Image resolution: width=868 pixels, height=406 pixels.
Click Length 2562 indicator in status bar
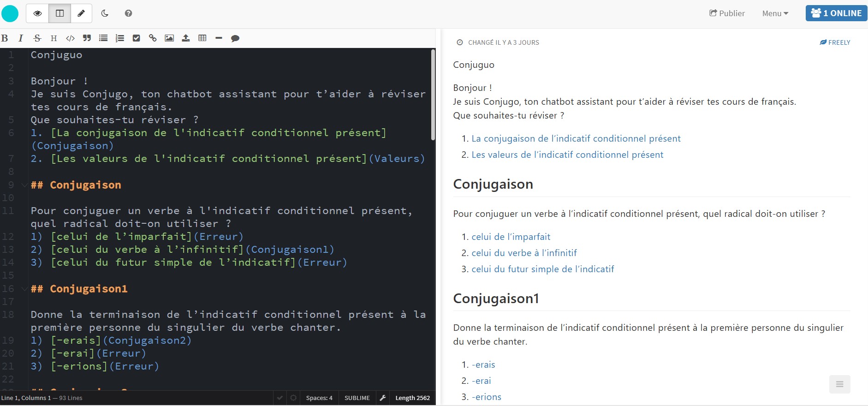412,398
